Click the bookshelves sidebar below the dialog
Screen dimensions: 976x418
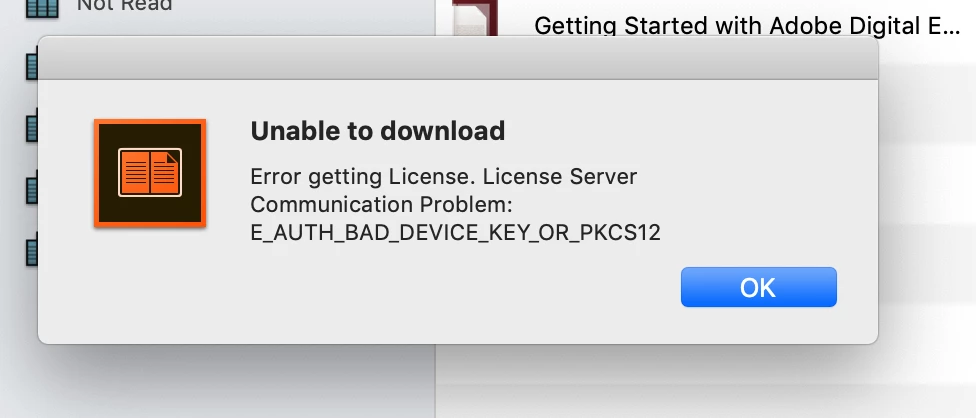click(217, 381)
